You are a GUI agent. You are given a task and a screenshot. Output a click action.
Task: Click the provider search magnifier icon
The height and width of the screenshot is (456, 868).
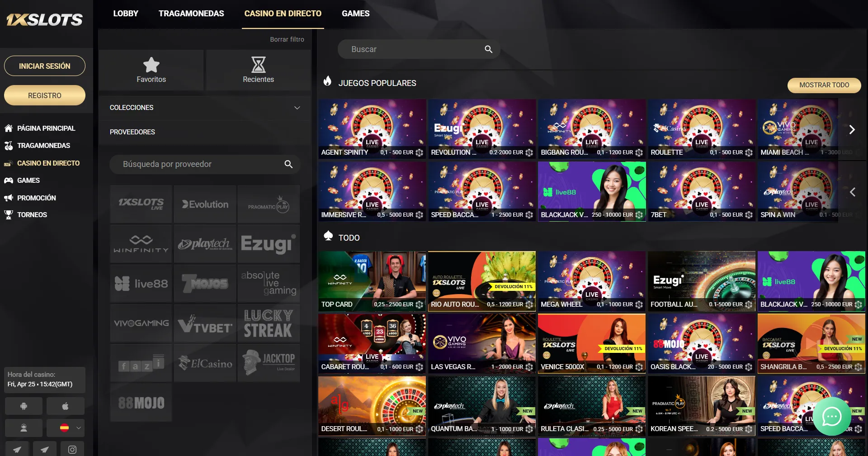[x=288, y=164]
